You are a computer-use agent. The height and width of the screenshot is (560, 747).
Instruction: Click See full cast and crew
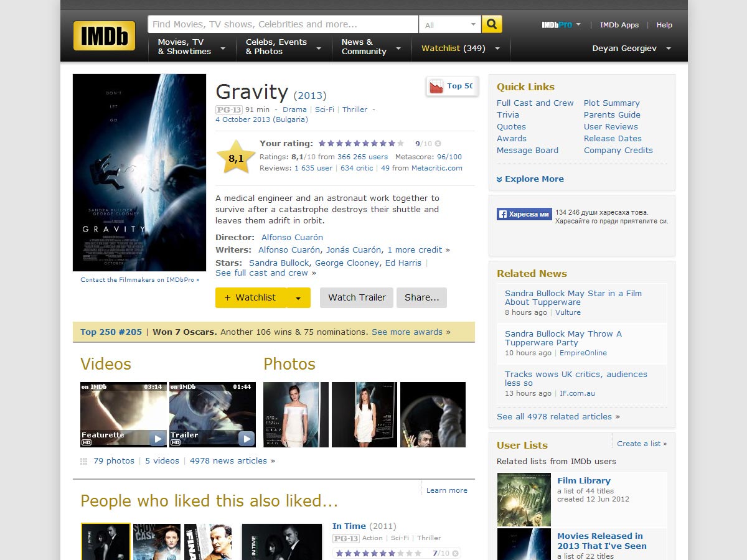point(261,273)
